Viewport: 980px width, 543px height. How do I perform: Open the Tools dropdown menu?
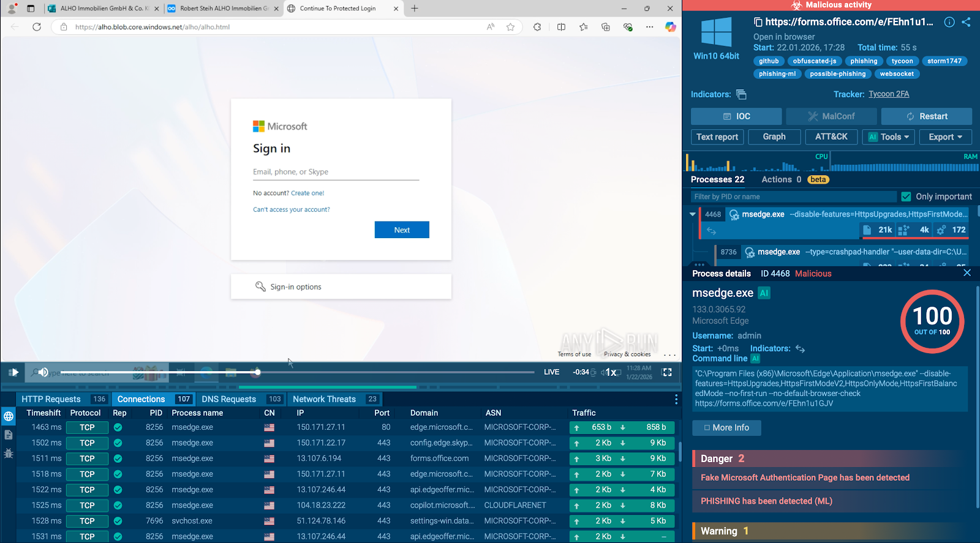click(x=889, y=137)
